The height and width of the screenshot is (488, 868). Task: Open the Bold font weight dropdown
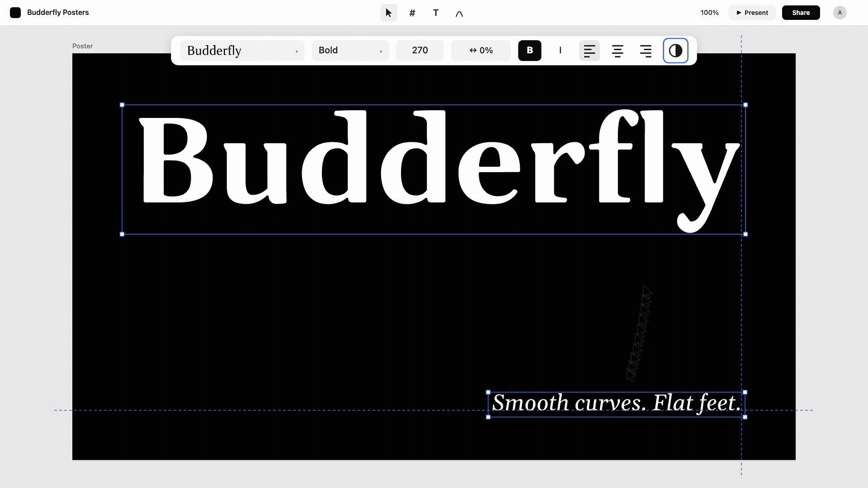(x=350, y=51)
